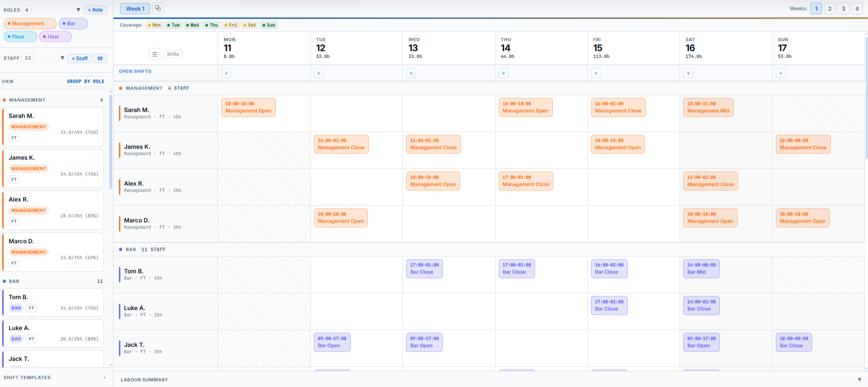Switch to weeks view 1
Viewport: 868px width, 387px height.
(816, 9)
